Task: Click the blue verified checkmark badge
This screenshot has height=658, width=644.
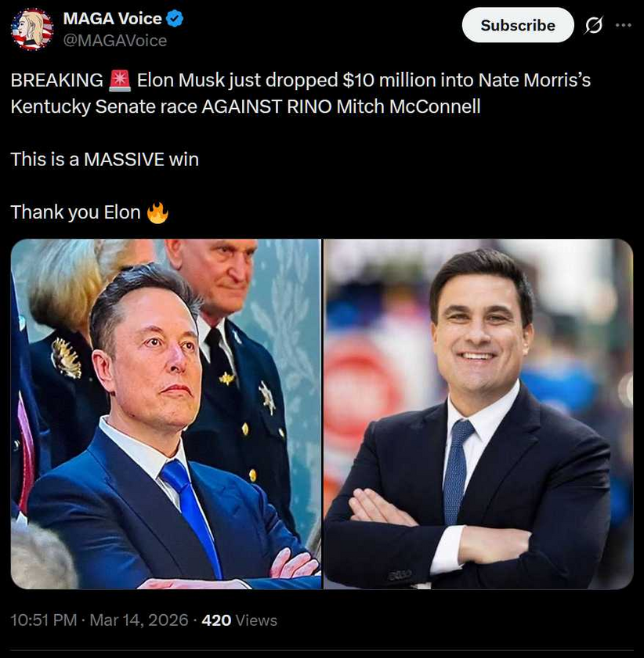Action: pos(176,19)
